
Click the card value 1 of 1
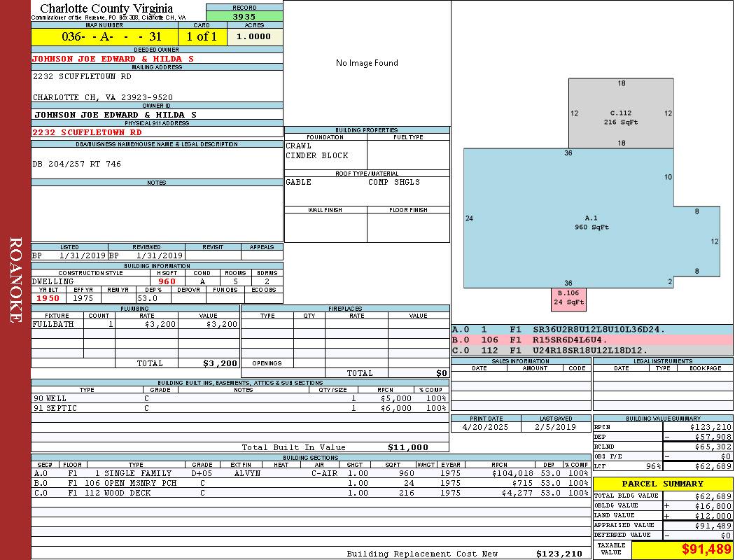tap(202, 36)
